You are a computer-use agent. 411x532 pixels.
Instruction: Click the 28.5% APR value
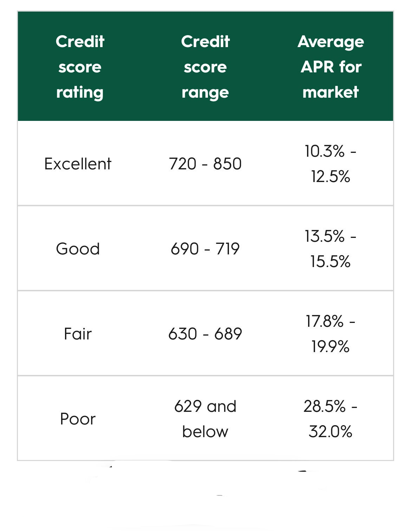tap(324, 407)
